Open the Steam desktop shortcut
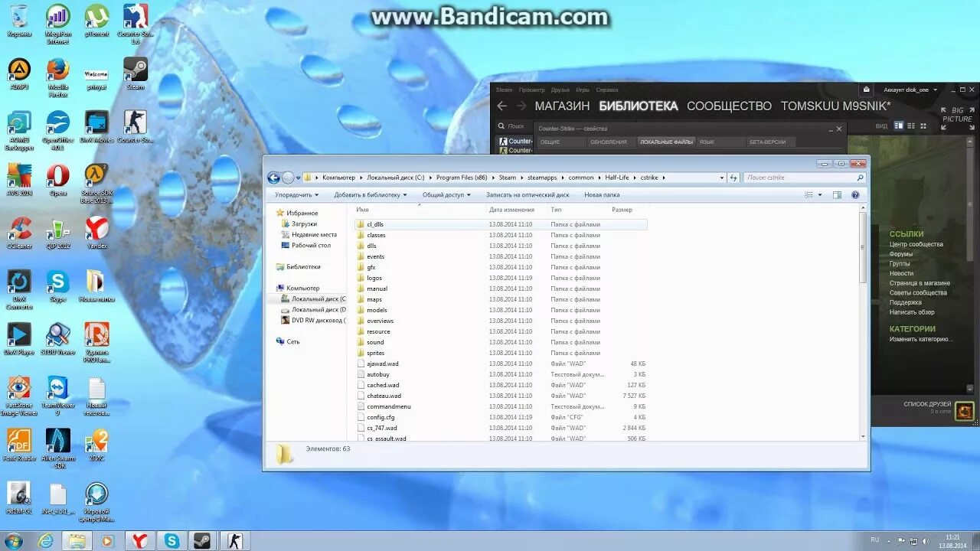Screen dimensions: 980x551 tap(136, 74)
